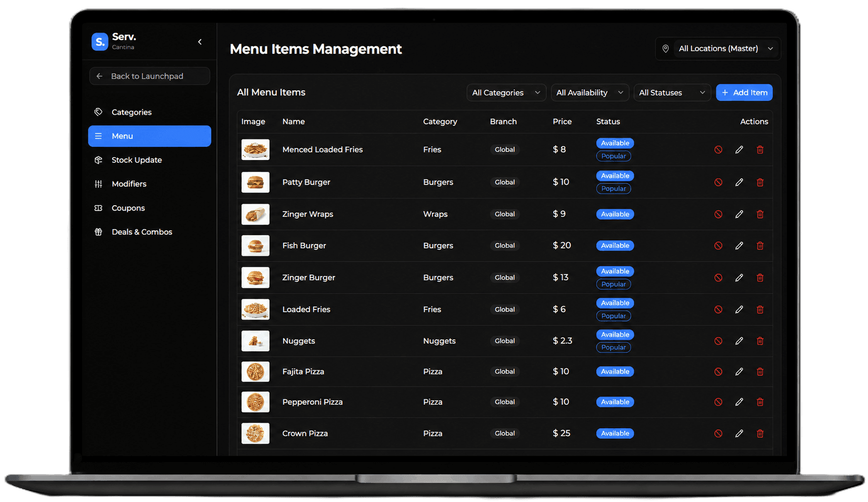The image size is (868, 502).
Task: Delete the Loaded Fries item
Action: tap(760, 309)
